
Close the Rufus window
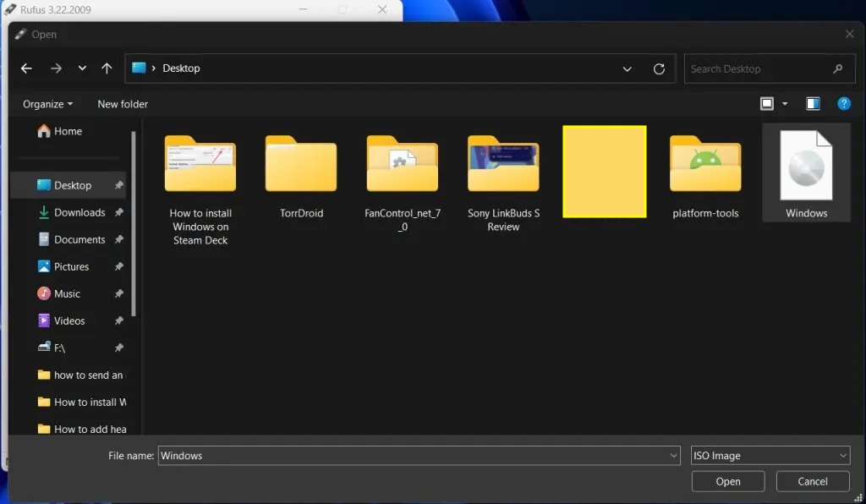[382, 9]
